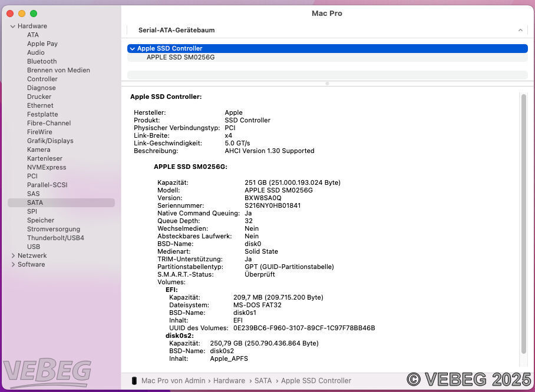Open Apple Pay hardware category
Screen dimensions: 535x392
(42, 44)
